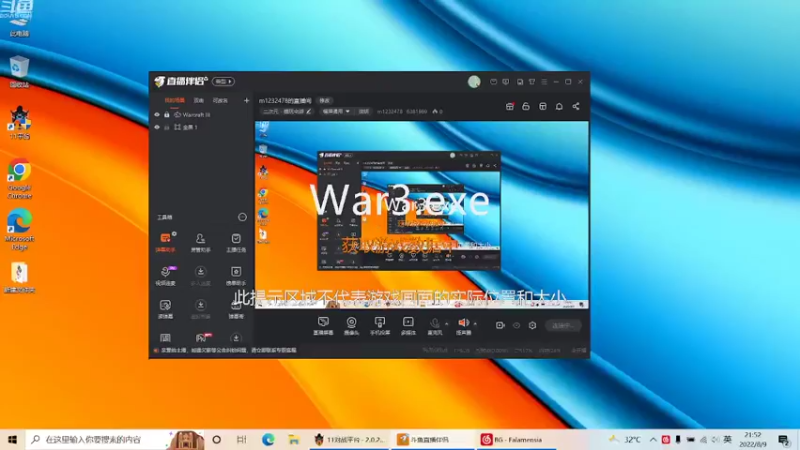Expand the speaker options arrow
800x450 pixels.
tap(475, 323)
